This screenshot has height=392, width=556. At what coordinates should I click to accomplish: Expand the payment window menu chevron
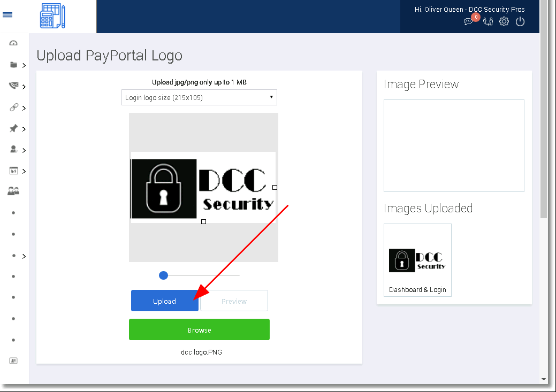click(24, 171)
